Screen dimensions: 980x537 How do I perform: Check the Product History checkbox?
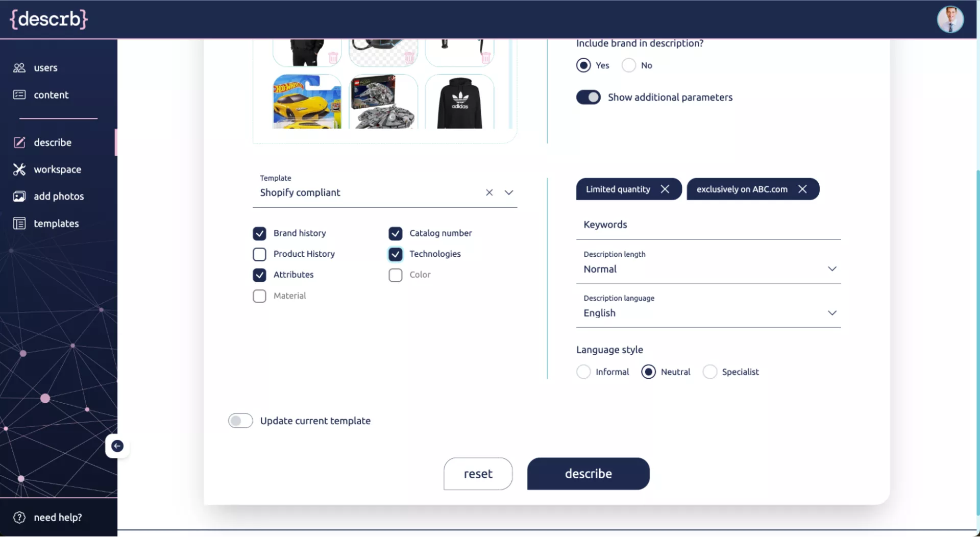click(x=259, y=254)
